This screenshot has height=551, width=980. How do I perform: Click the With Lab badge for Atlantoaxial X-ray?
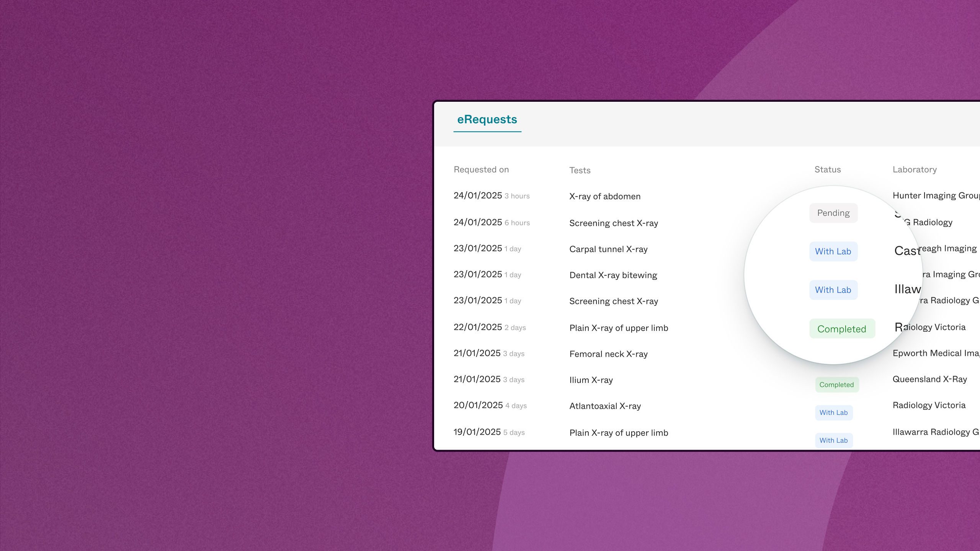(834, 412)
